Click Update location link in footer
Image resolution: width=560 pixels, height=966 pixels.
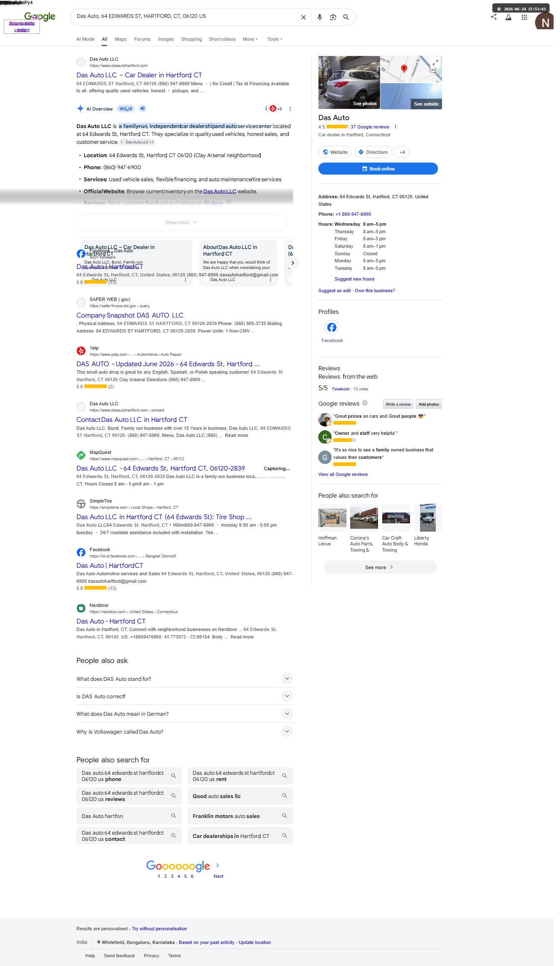(255, 942)
